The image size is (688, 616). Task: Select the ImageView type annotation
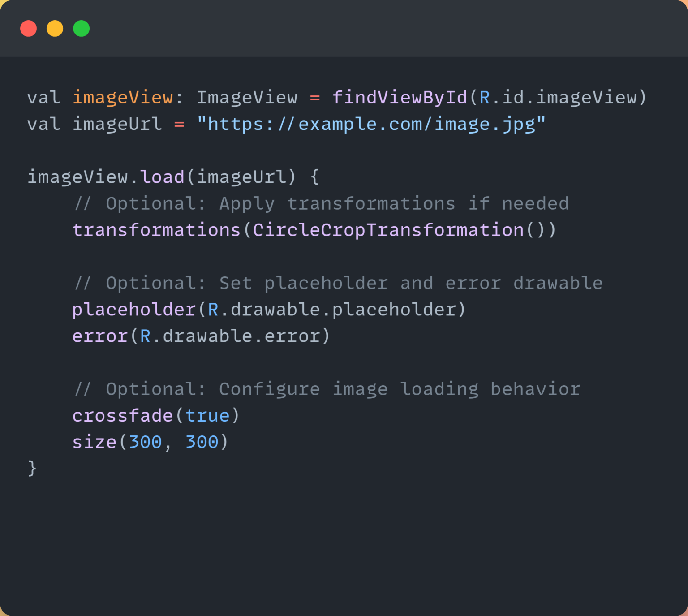pyautogui.click(x=247, y=97)
